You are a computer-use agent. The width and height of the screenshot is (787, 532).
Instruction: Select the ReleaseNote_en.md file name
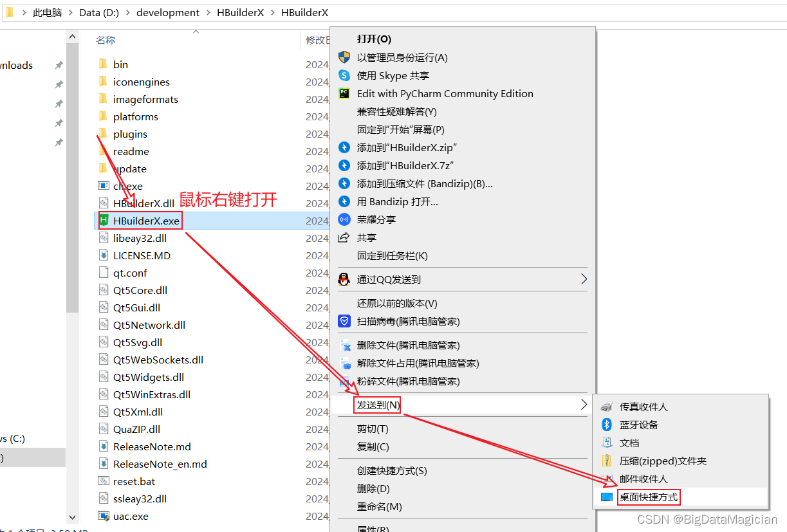160,464
